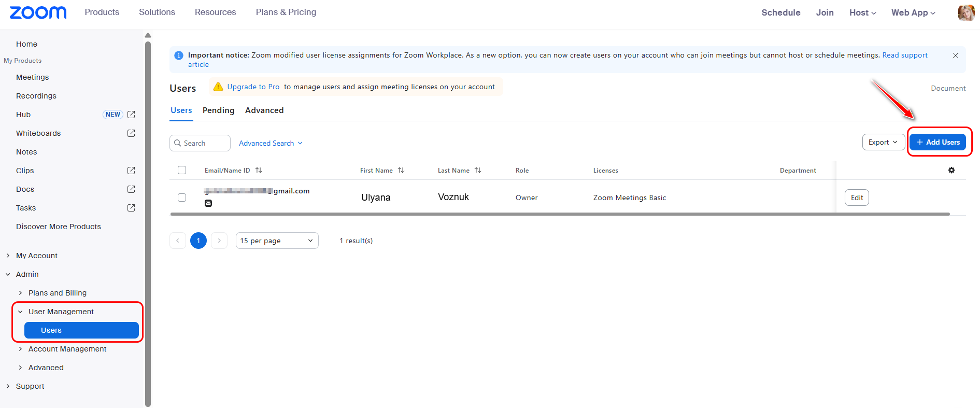Check the box for user Ulyana Voznuk
The image size is (980, 408).
(182, 198)
